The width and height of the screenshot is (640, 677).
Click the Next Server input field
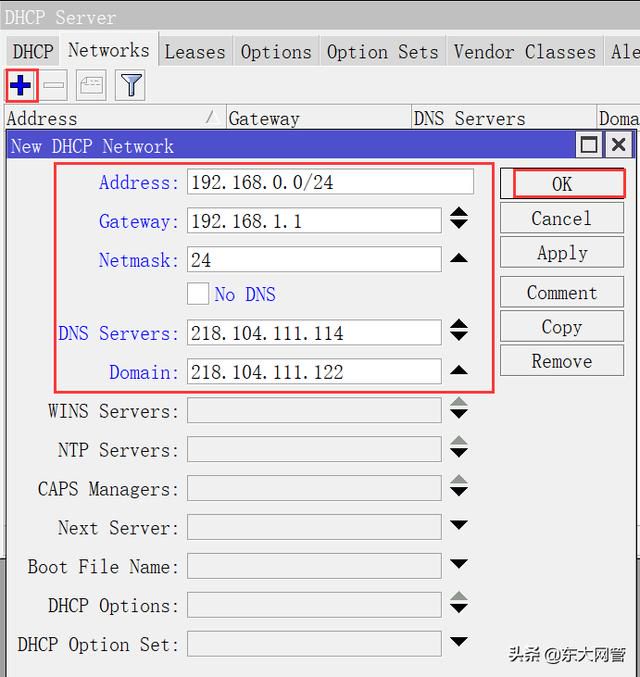(x=314, y=527)
